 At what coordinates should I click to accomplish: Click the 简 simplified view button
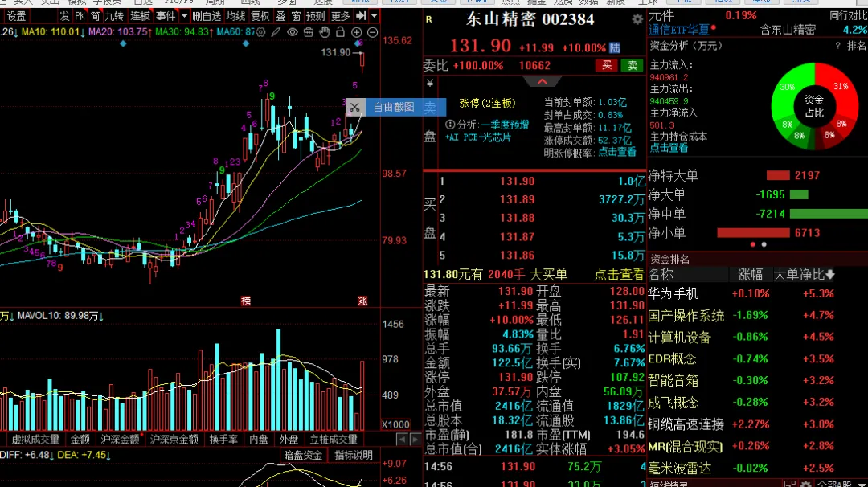coord(95,17)
